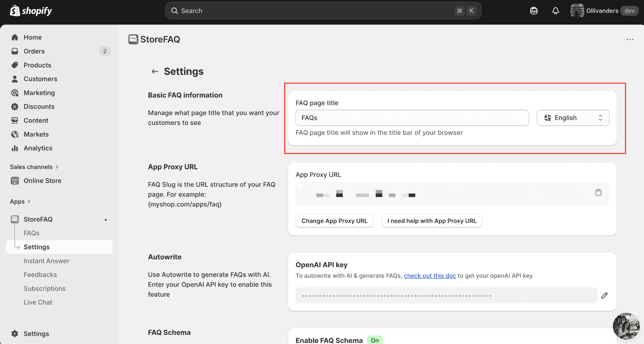Click the Markets globe icon

[x=15, y=134]
